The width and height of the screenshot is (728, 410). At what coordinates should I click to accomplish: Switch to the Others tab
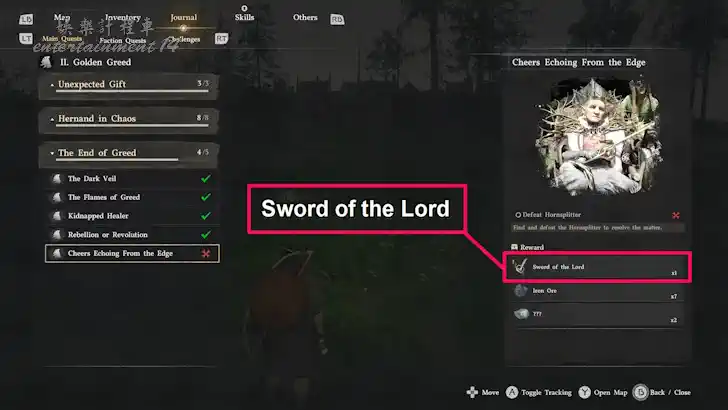[x=305, y=17]
